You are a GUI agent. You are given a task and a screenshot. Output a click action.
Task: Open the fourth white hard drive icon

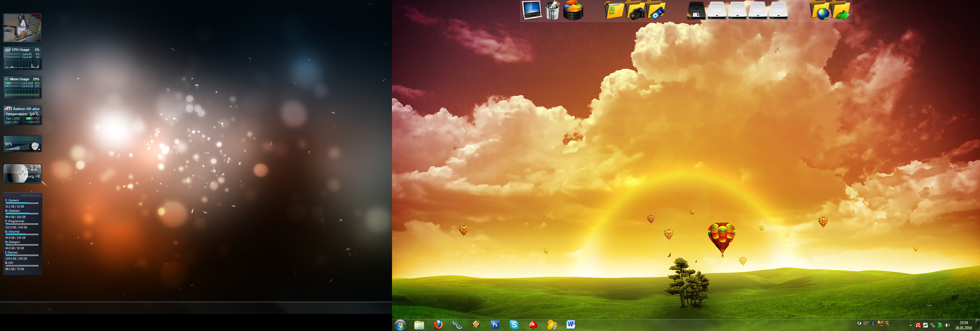coord(778,10)
